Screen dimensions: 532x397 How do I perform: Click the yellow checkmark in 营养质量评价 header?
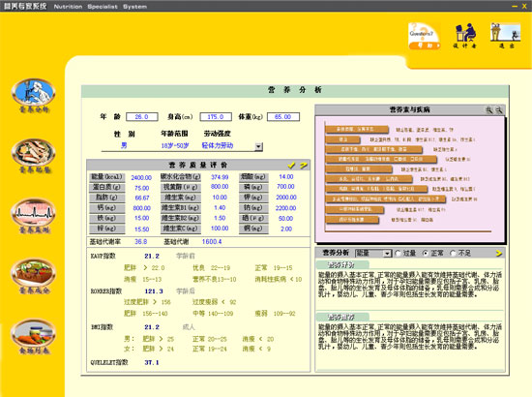(x=291, y=165)
